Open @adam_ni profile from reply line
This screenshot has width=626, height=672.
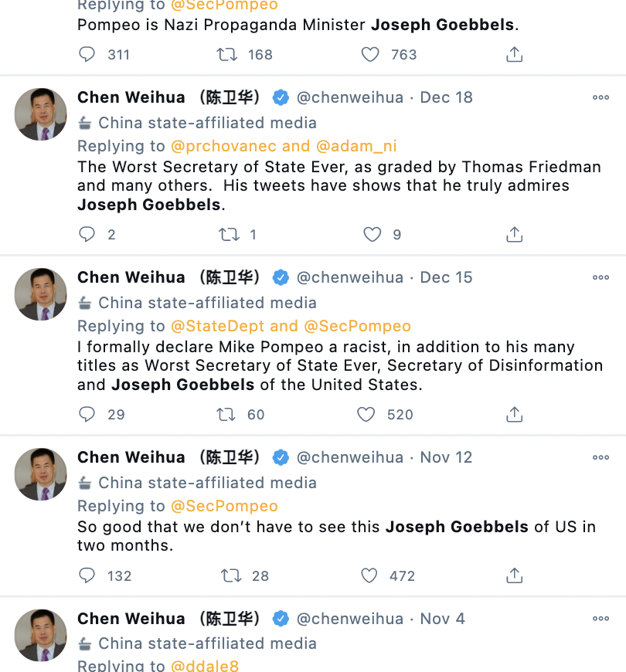tap(356, 146)
